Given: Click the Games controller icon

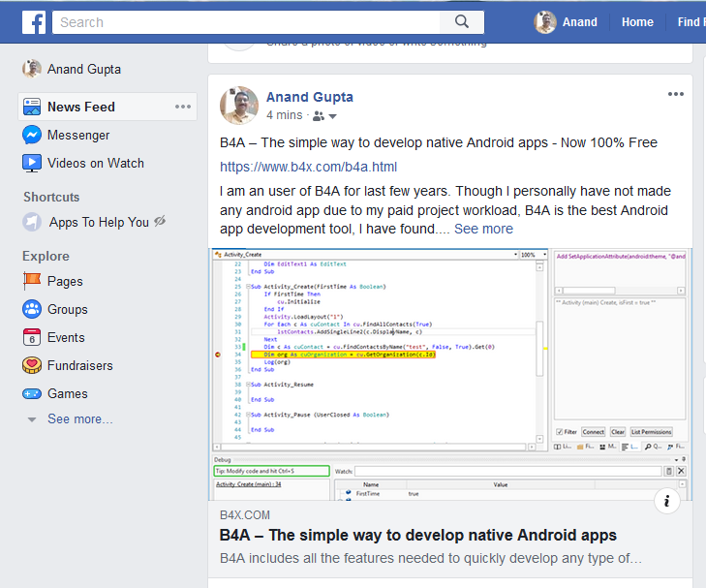Looking at the screenshot, I should point(32,394).
